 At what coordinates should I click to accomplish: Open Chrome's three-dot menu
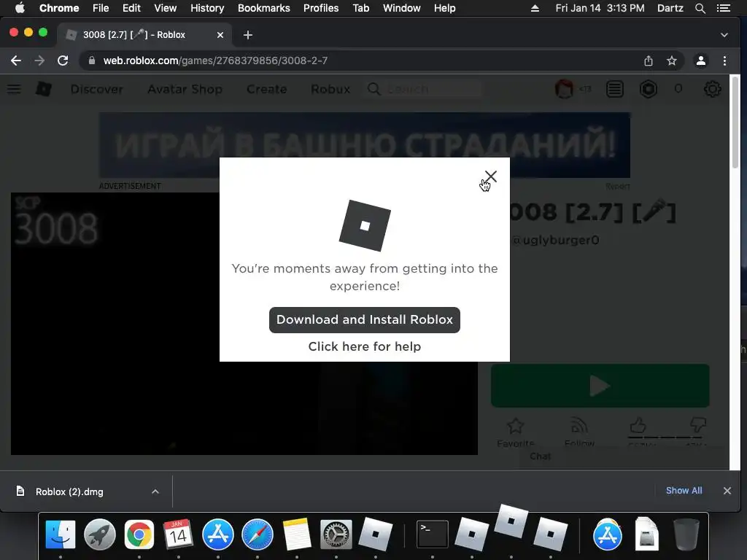(x=724, y=61)
